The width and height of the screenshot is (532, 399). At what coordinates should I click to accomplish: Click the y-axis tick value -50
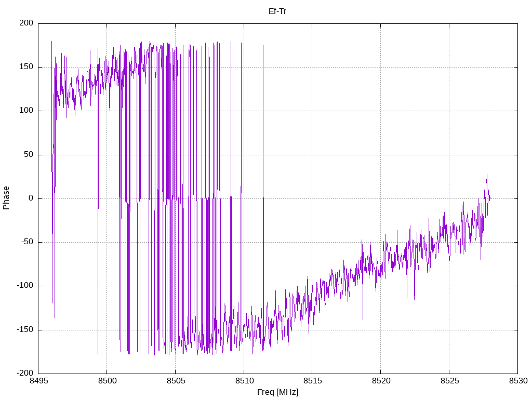(28, 242)
